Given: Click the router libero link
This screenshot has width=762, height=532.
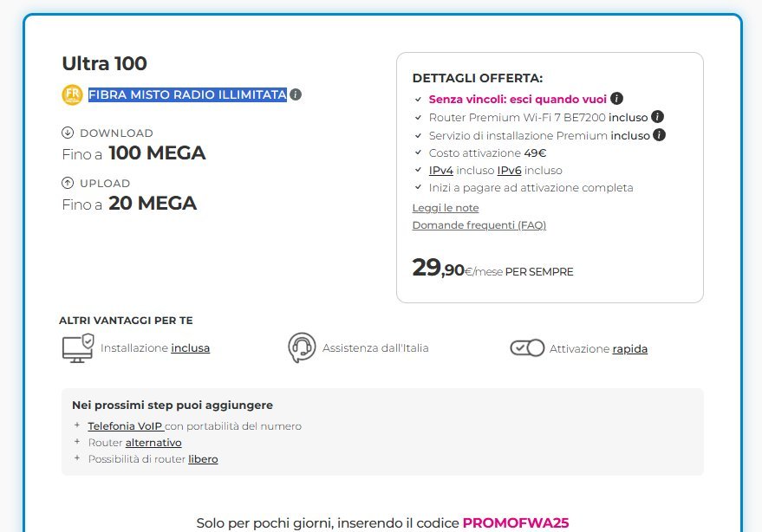Looking at the screenshot, I should [203, 459].
